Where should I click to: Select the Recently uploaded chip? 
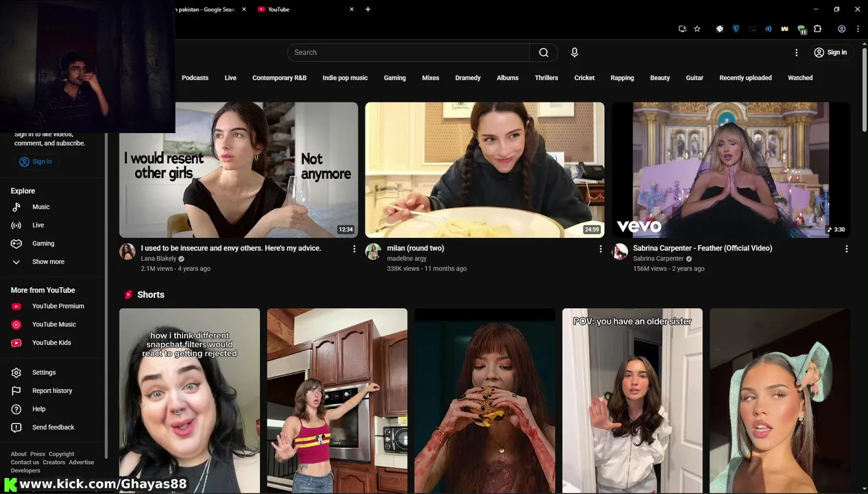coord(745,78)
